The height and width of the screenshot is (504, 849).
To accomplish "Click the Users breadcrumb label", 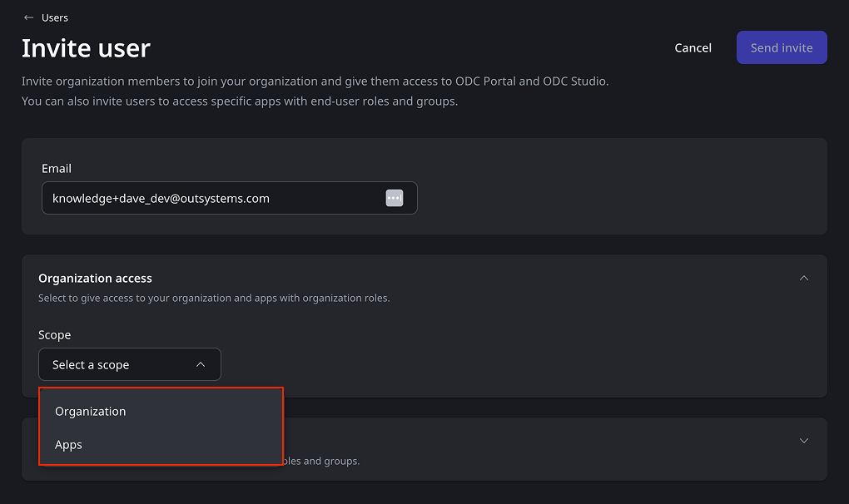I will point(55,17).
